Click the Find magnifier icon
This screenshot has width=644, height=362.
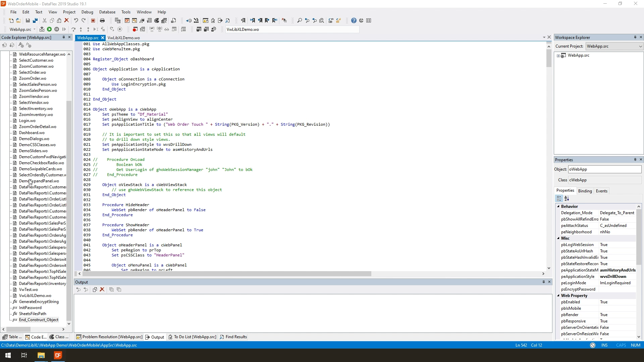pyautogui.click(x=300, y=21)
